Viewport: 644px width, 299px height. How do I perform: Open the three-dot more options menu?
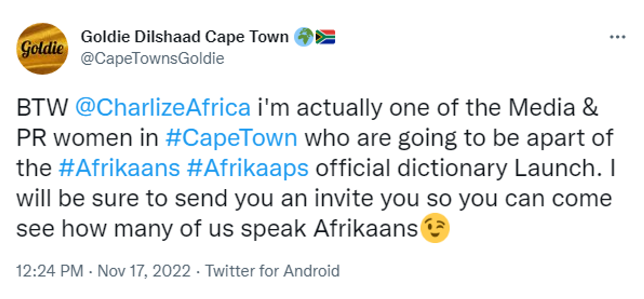618,37
